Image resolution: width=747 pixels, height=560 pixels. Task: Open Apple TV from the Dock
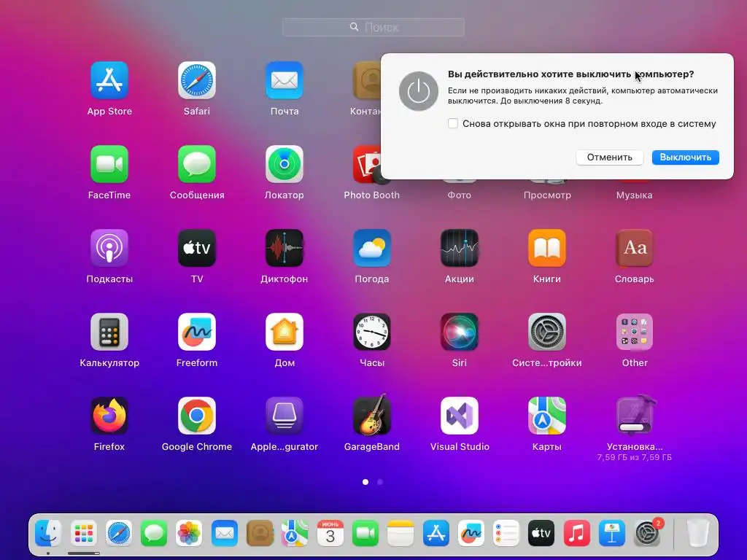click(x=541, y=533)
